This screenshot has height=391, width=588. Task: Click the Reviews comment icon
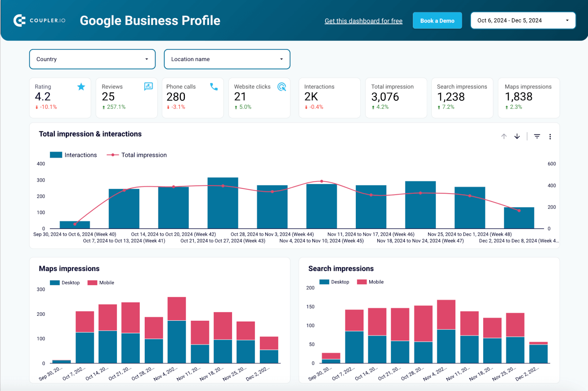coord(148,87)
